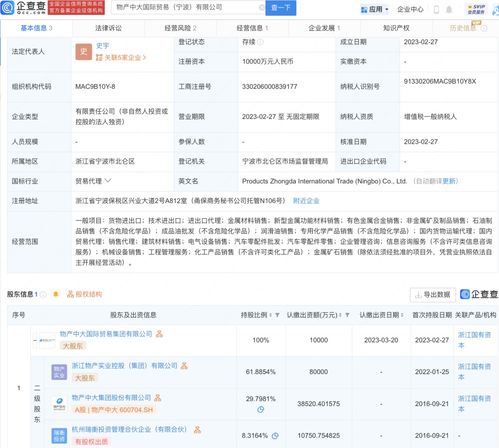The image size is (499, 448).
Task: Click the person icon after 物产中大集团股份有限公司
Action: [158, 398]
